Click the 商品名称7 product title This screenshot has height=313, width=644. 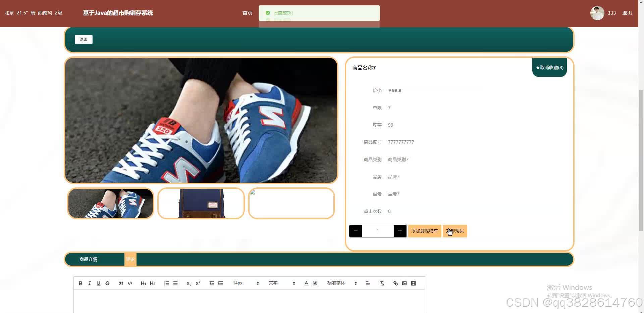click(x=364, y=68)
